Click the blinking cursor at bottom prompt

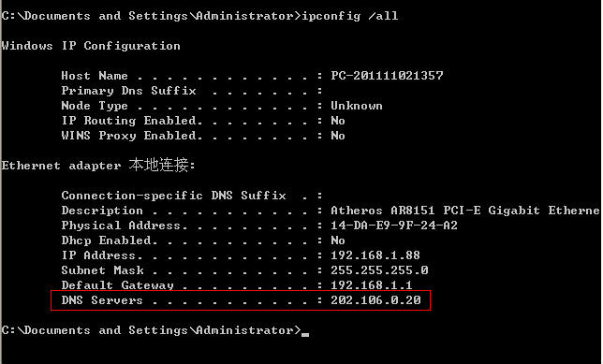[305, 335]
